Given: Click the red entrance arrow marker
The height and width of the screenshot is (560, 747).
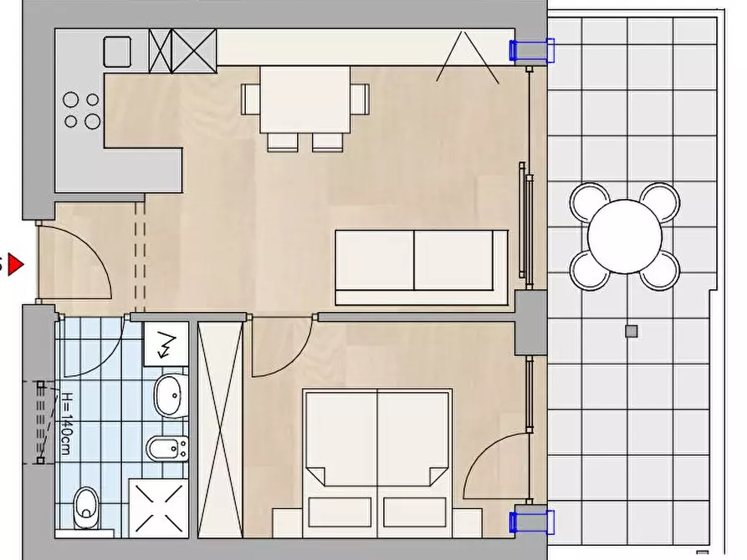Looking at the screenshot, I should (17, 264).
